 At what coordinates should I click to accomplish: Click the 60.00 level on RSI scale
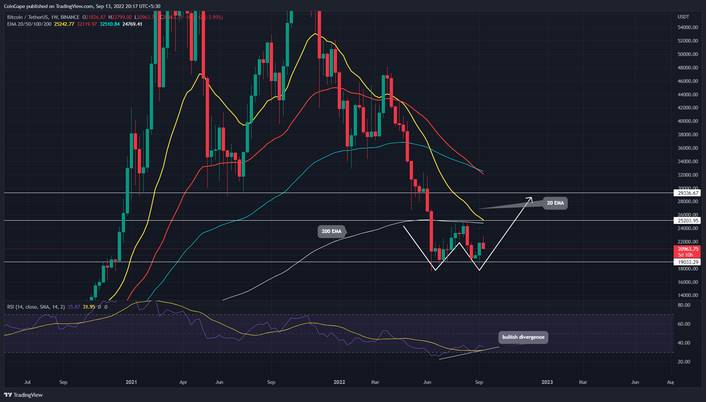684,323
